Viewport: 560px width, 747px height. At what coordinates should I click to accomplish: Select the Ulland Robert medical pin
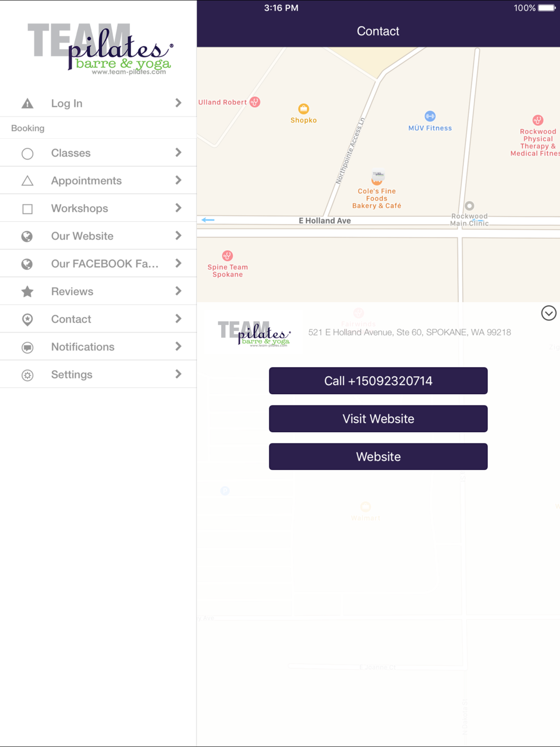point(255,102)
